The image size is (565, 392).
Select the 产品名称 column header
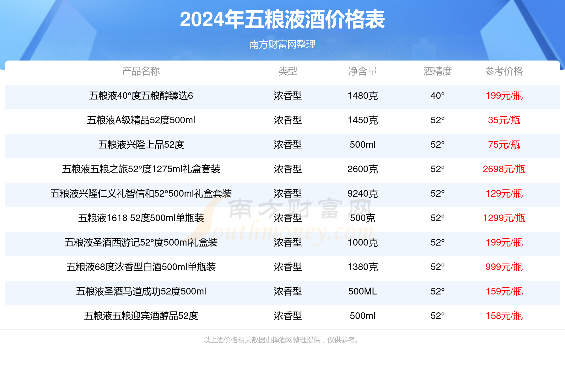[x=141, y=71]
